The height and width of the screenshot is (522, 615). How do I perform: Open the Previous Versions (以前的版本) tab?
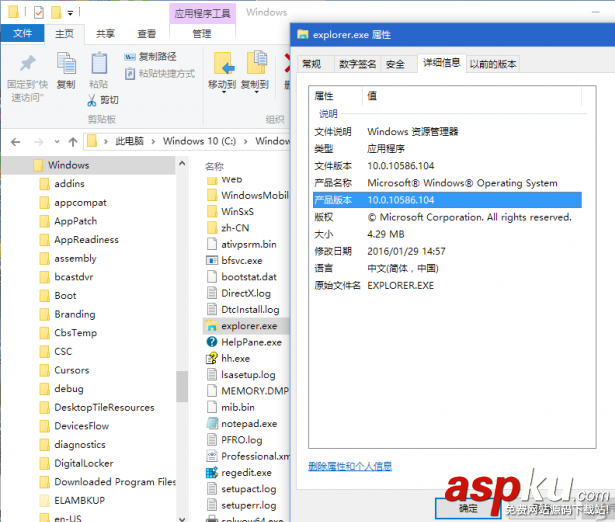tap(493, 64)
